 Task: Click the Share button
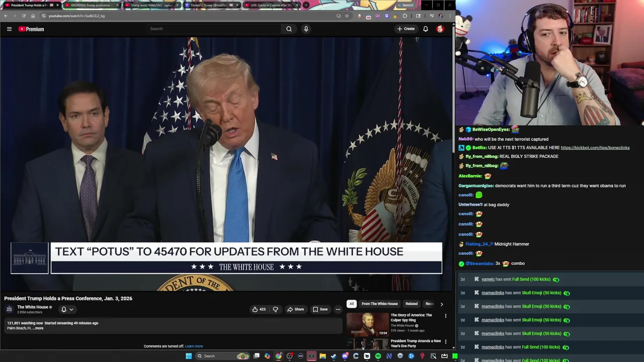(296, 309)
